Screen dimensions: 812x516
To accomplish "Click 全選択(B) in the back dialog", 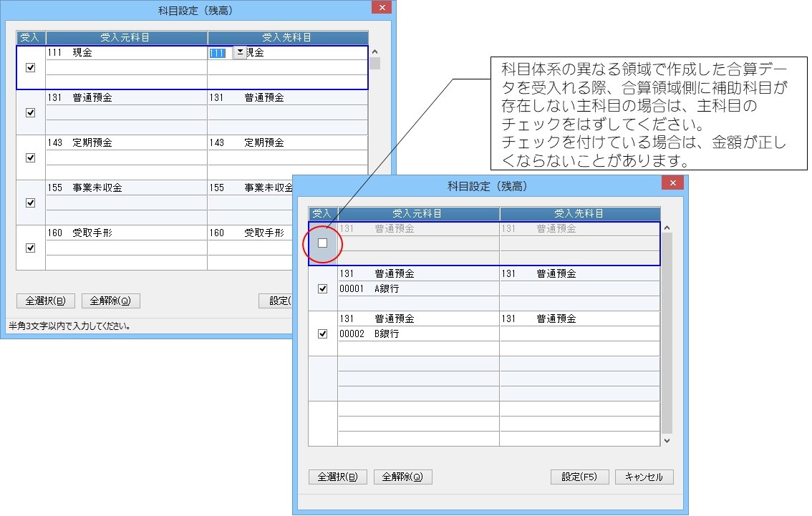I will 46,301.
